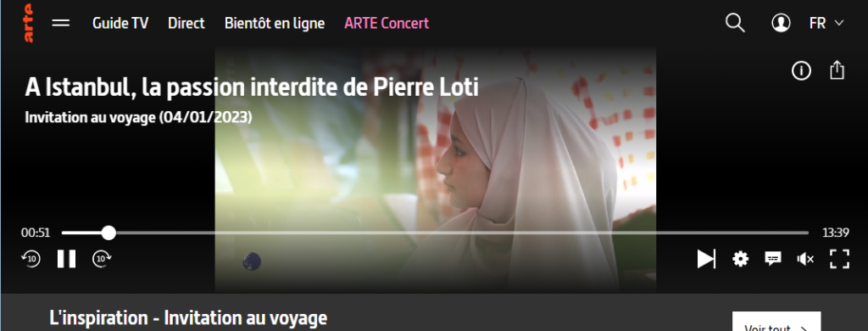Click the video progress slider handle
The height and width of the screenshot is (331, 868).
click(109, 233)
